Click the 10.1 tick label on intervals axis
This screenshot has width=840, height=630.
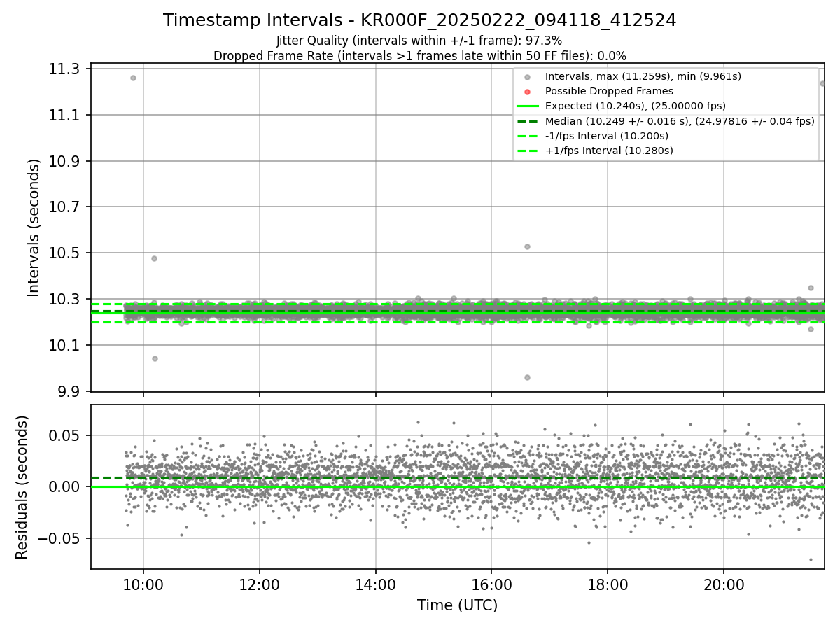point(65,345)
